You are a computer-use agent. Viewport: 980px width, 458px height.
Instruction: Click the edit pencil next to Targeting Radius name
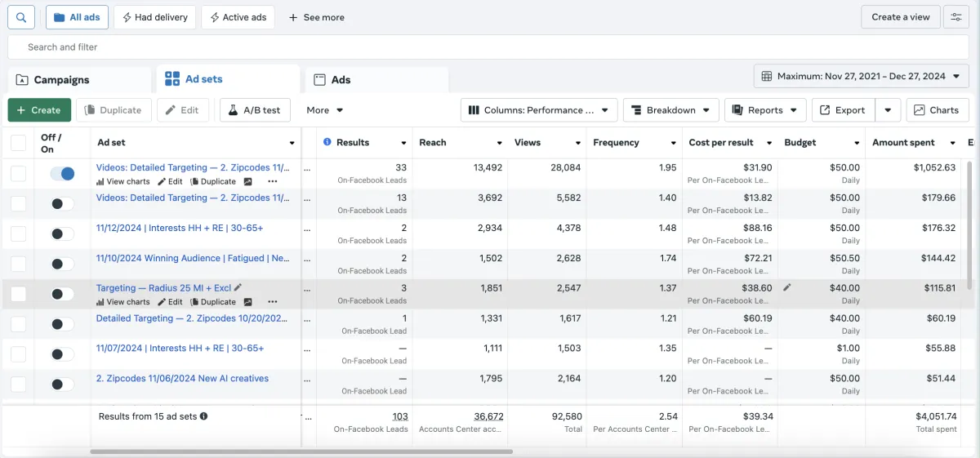[x=238, y=288]
